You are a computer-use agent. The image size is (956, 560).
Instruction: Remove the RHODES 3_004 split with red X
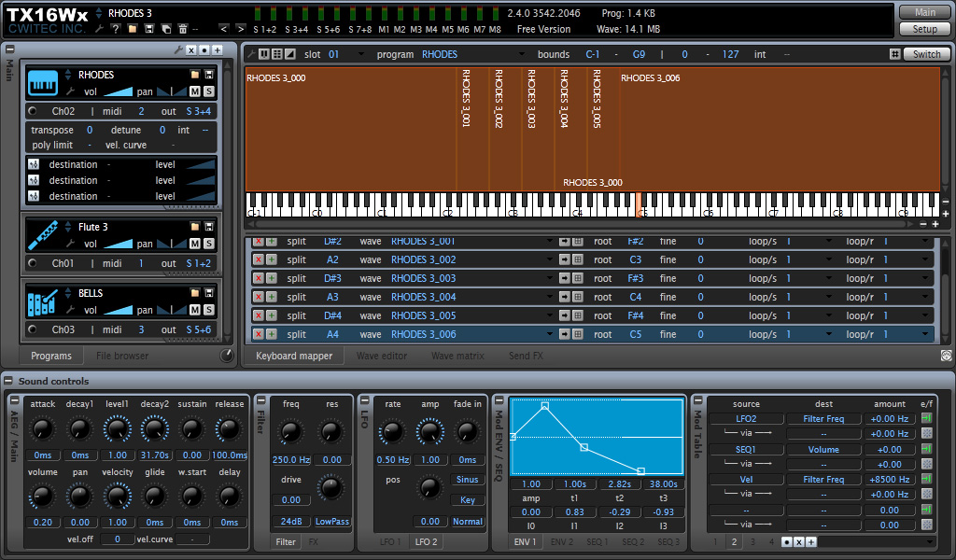point(259,297)
